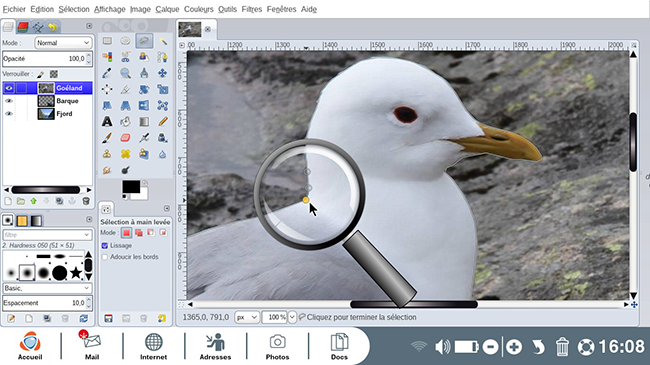Open Internet in the taskbar
The width and height of the screenshot is (650, 365).
(x=153, y=346)
